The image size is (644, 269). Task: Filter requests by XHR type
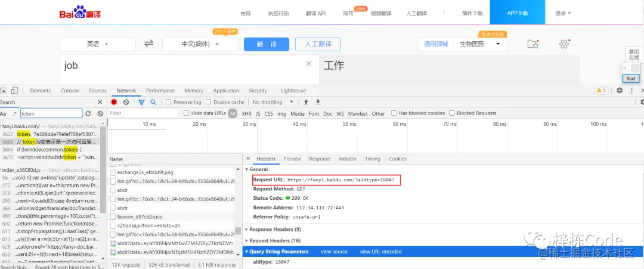pos(246,113)
